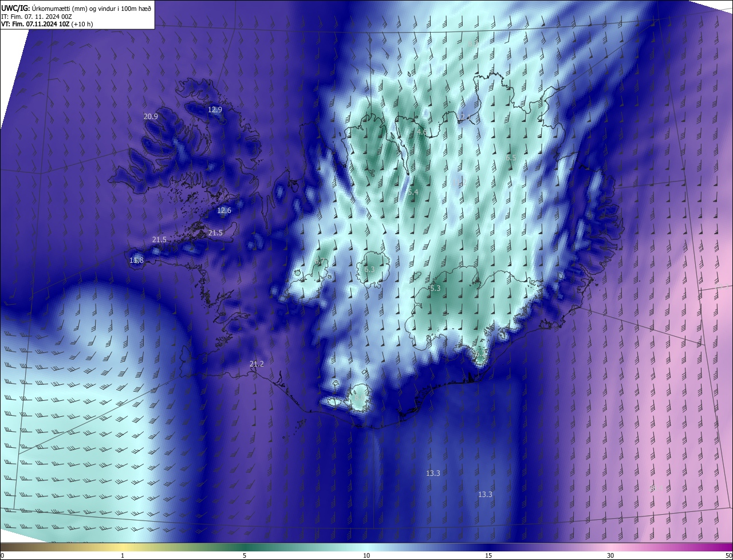Click the colorbar tick label 0
This screenshot has width=733, height=560.
2,555
